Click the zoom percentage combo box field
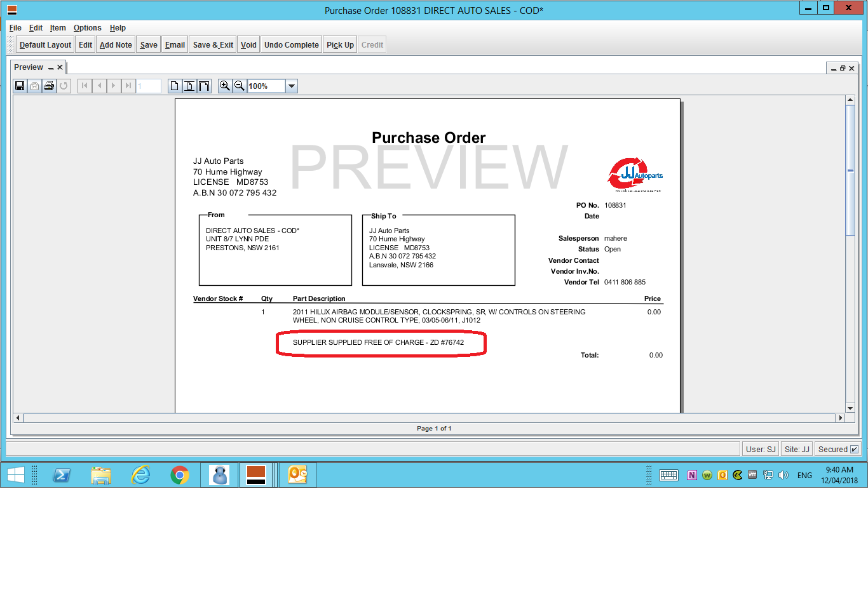 tap(266, 86)
